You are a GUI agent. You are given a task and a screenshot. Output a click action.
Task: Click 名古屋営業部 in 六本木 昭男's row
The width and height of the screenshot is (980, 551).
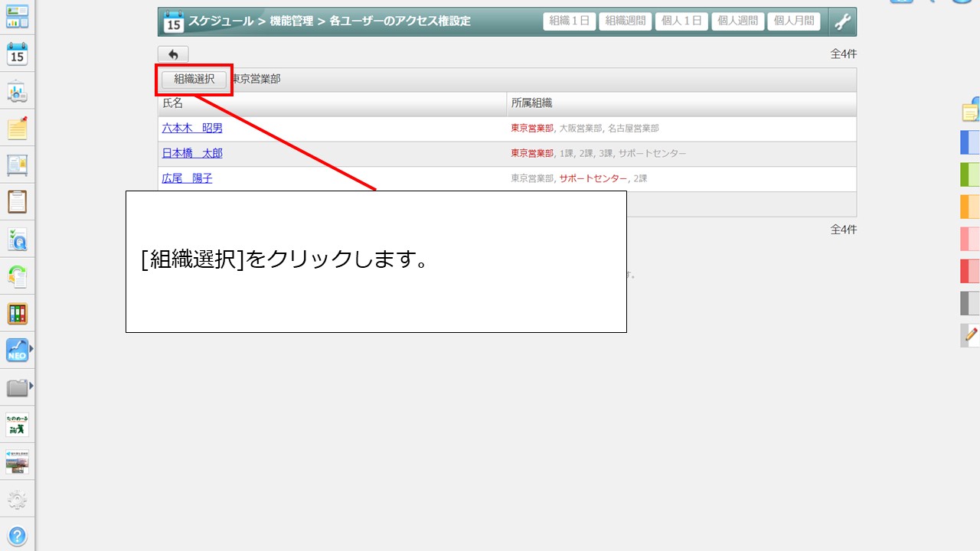633,129
